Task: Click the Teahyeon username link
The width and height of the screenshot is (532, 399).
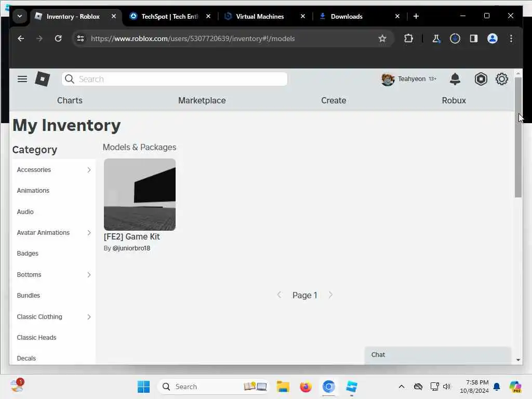Action: tap(411, 79)
